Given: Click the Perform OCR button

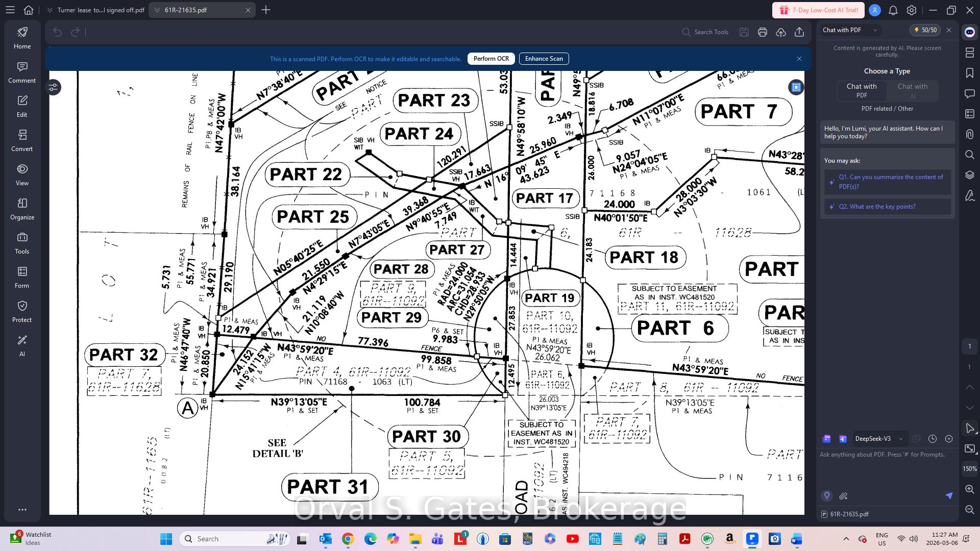Looking at the screenshot, I should click(491, 59).
